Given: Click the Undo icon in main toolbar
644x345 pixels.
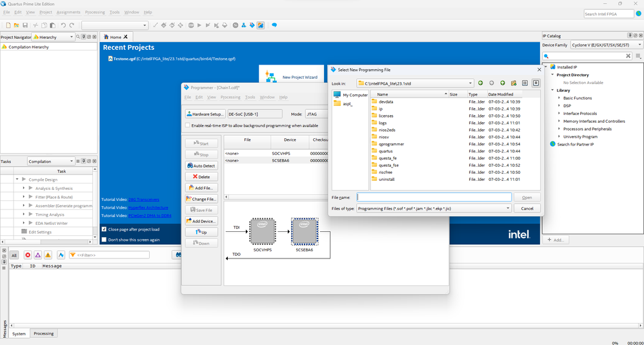Looking at the screenshot, I should tap(63, 25).
